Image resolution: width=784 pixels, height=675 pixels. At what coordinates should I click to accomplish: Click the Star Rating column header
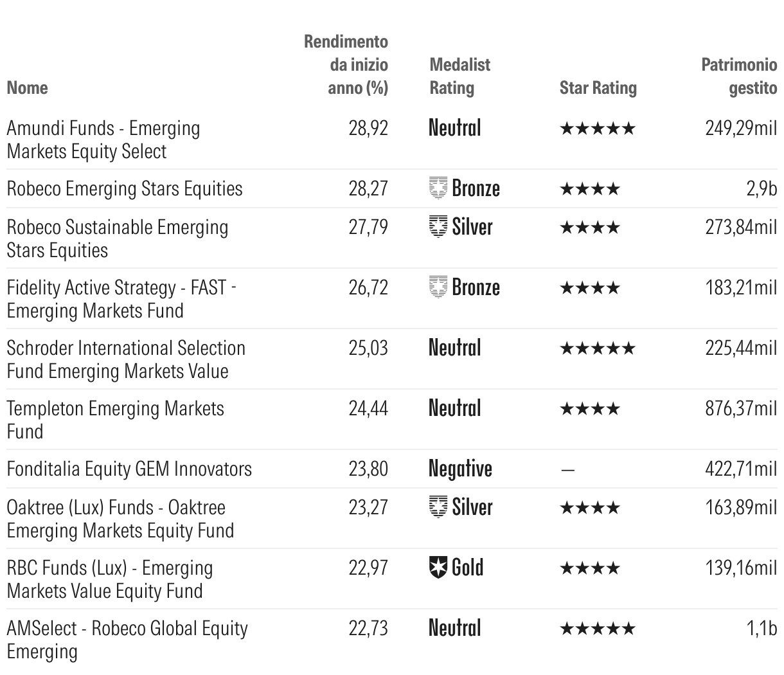click(598, 87)
